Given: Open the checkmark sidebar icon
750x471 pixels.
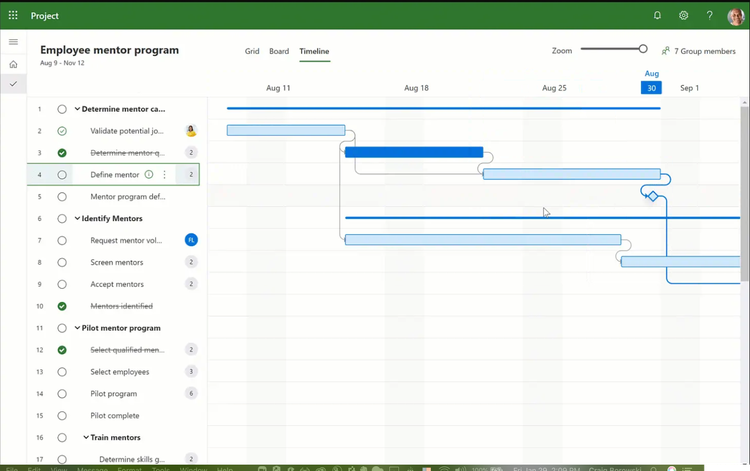Looking at the screenshot, I should pyautogui.click(x=13, y=84).
